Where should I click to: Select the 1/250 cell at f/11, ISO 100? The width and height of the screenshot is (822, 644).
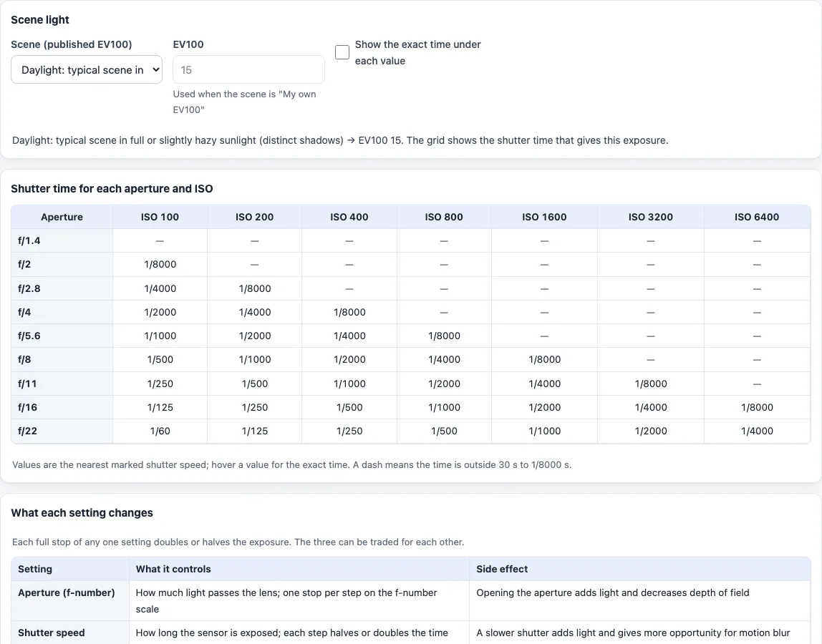[x=160, y=384]
